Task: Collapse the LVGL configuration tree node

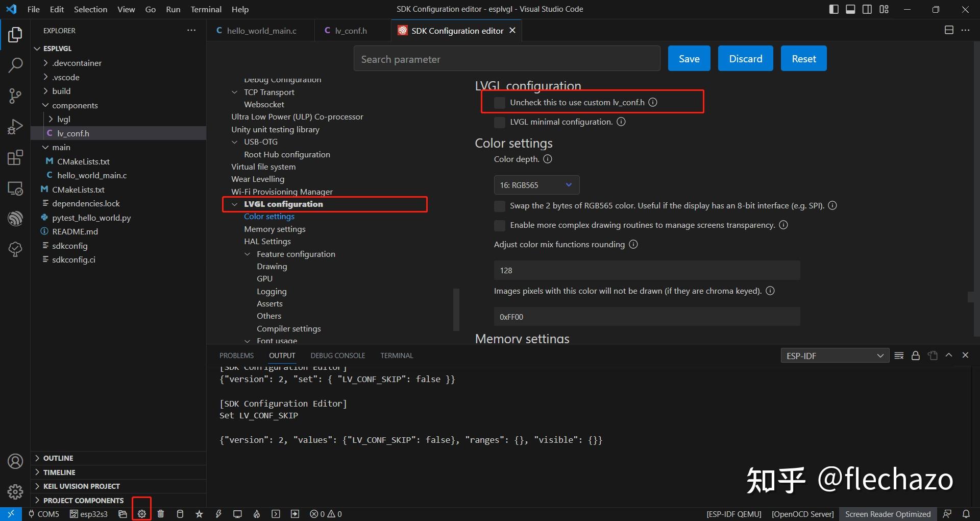Action: (235, 204)
